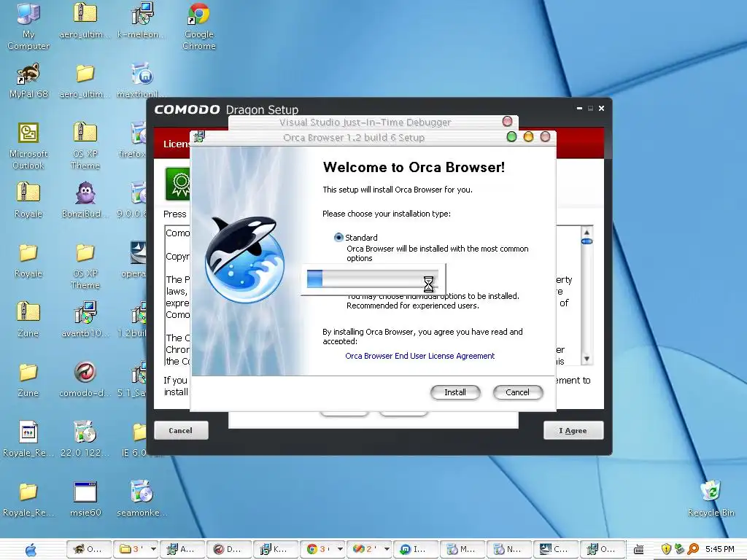747x560 pixels.
Task: Click the keyboard icon in the taskbar
Action: [639, 550]
